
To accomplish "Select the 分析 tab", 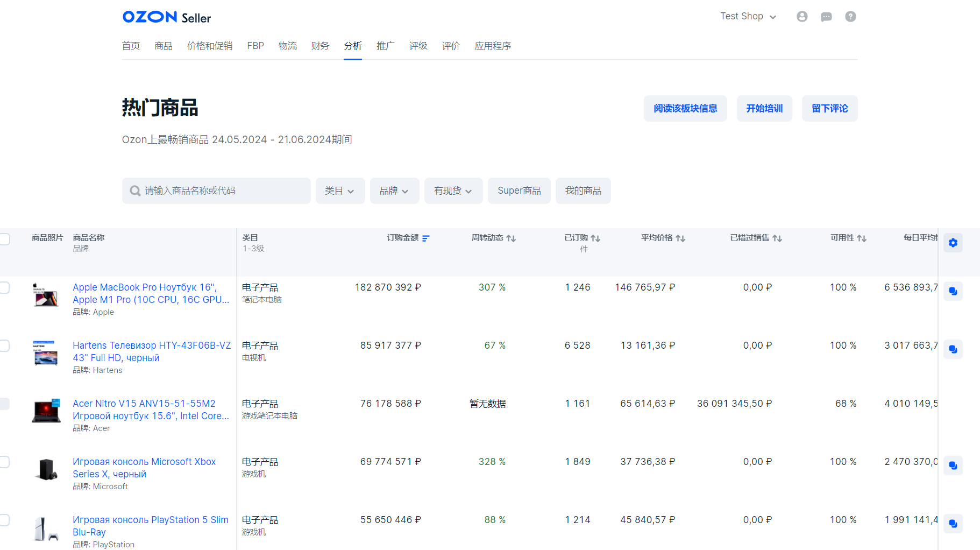I will point(353,46).
